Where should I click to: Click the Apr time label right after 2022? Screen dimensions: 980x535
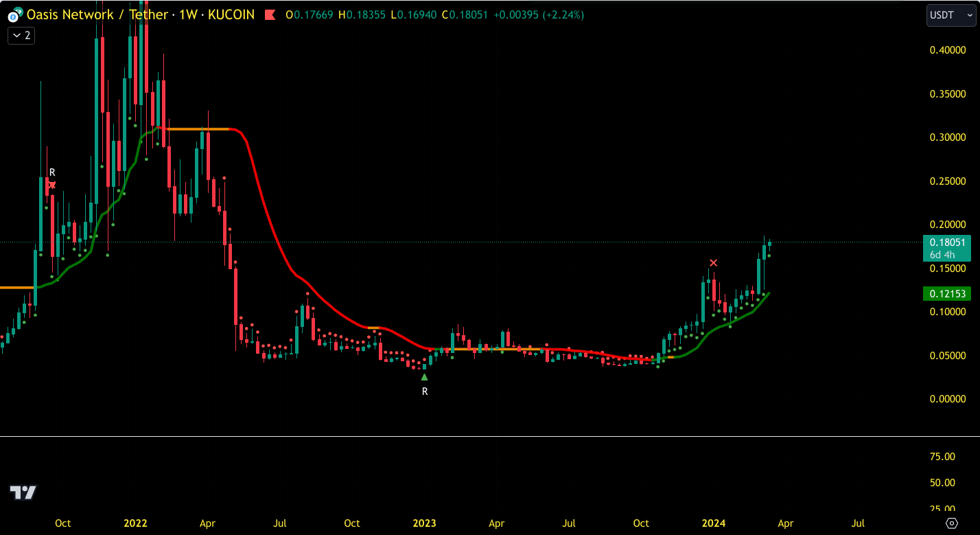[x=207, y=523]
